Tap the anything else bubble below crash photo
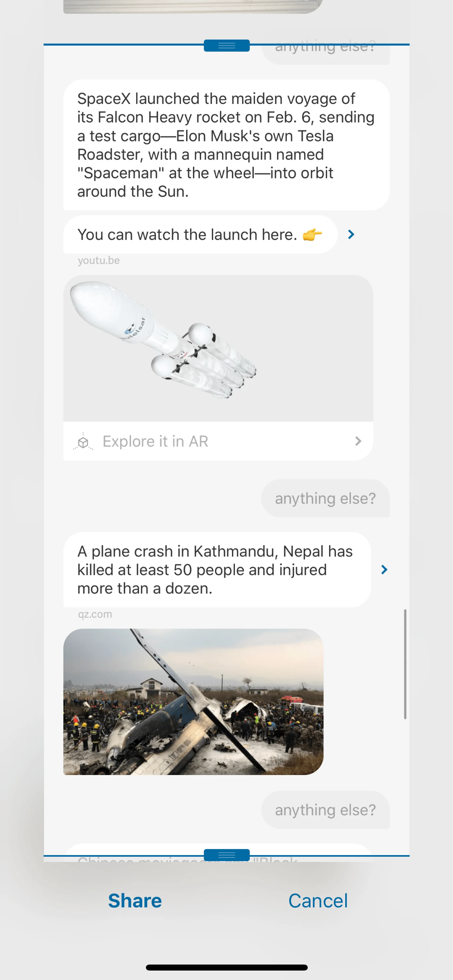Image resolution: width=453 pixels, height=980 pixels. pos(325,810)
